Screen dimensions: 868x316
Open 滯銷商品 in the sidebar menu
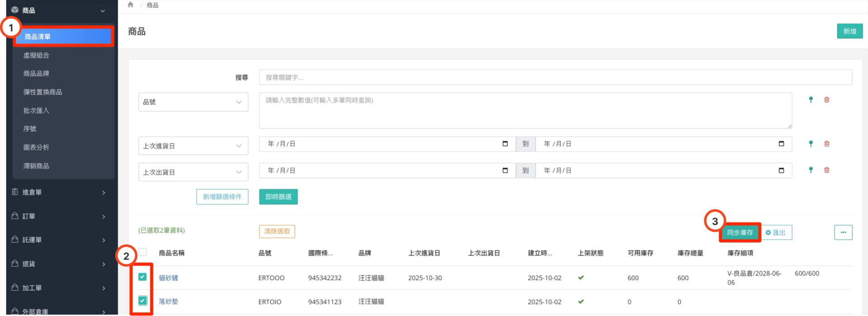[x=37, y=166]
